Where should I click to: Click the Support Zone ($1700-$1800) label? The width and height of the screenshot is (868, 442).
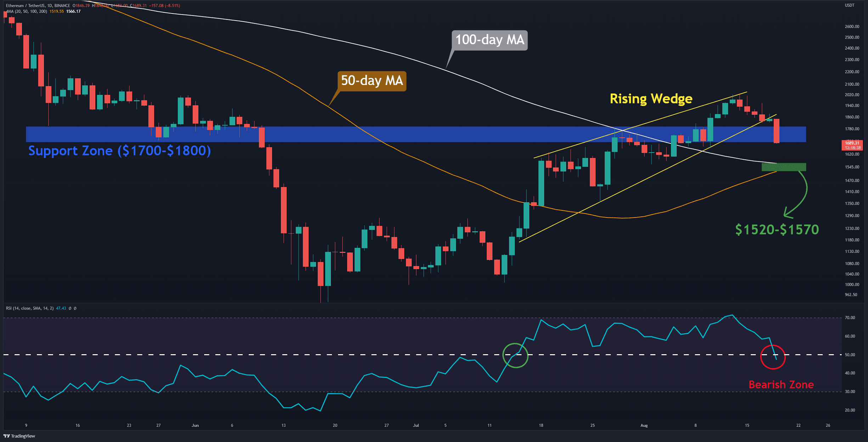[120, 151]
